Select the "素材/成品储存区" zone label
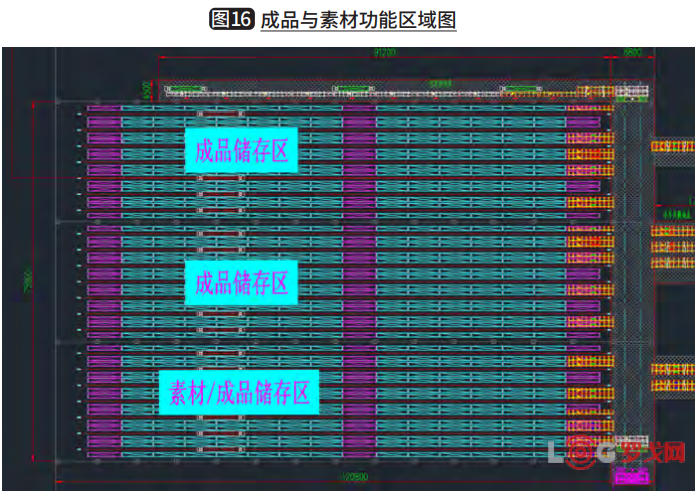Viewport: 696px width, 491px height. (239, 392)
